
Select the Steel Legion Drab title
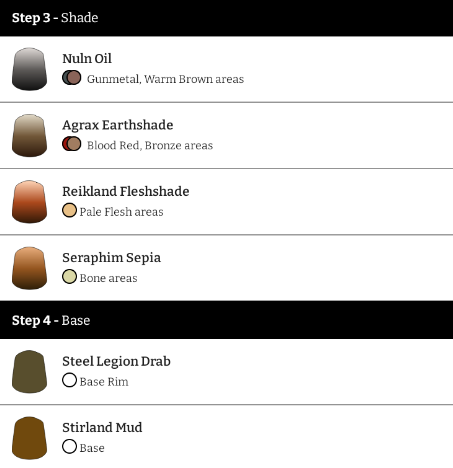coord(116,361)
